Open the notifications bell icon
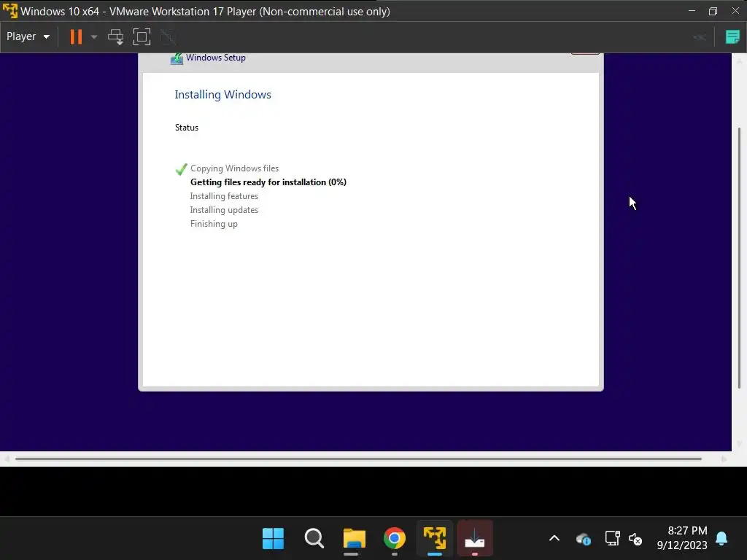The height and width of the screenshot is (560, 747). pos(721,539)
